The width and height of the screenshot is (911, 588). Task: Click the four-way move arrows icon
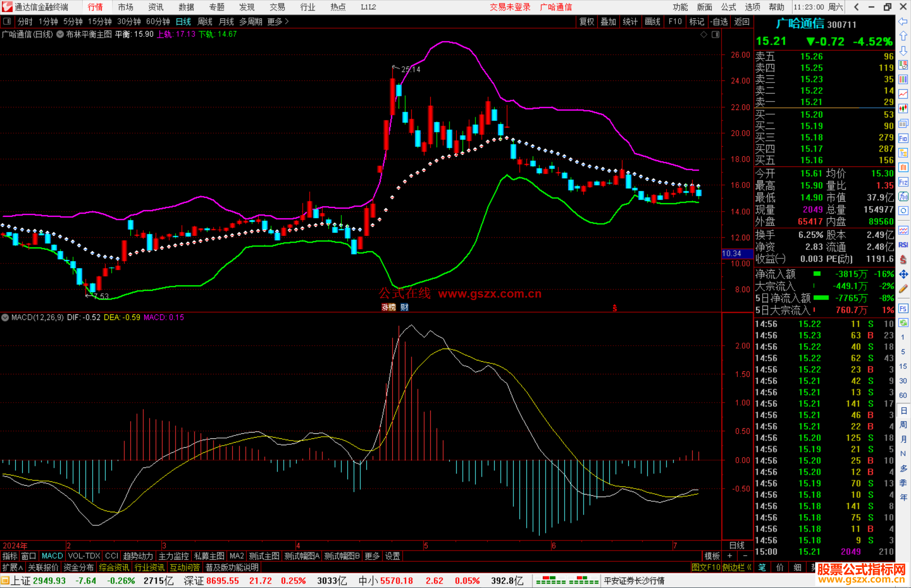click(903, 274)
